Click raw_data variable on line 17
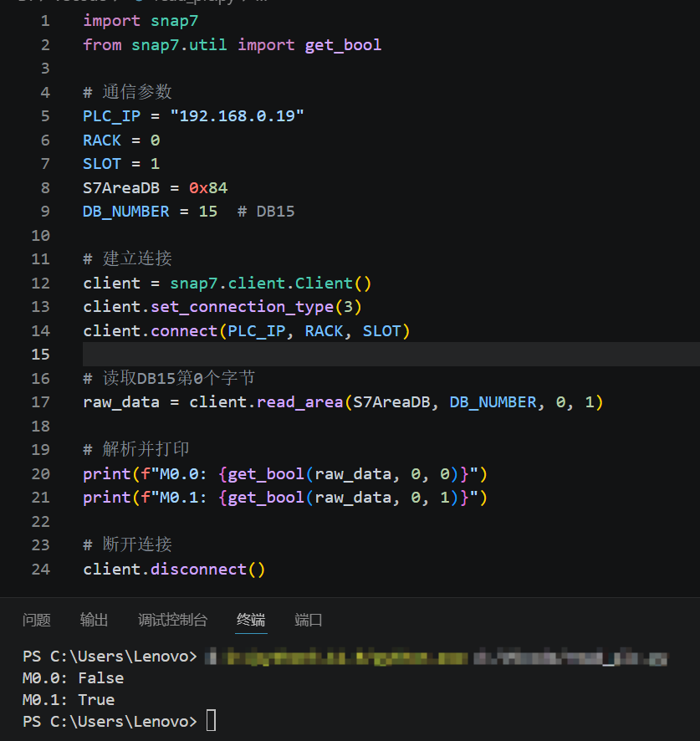Viewport: 700px width, 741px height. tap(121, 402)
